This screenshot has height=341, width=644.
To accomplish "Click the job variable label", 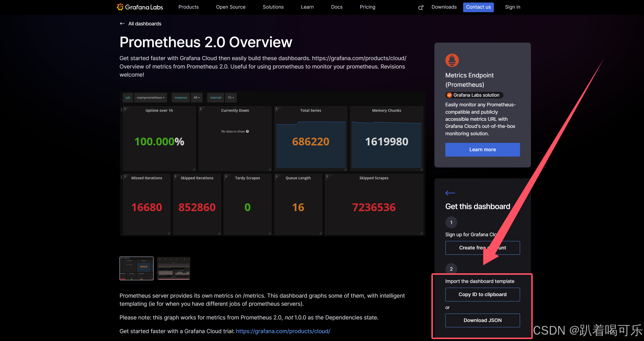I will pos(128,98).
